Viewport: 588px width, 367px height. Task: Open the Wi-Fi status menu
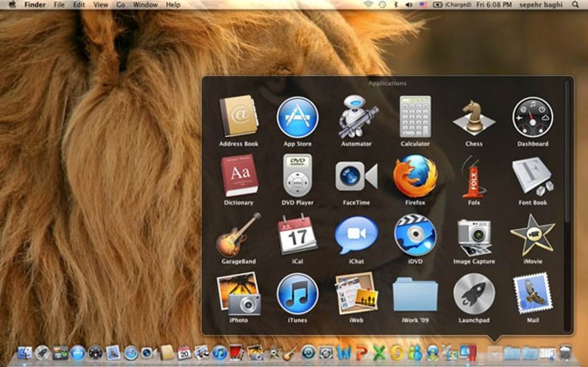(x=368, y=5)
